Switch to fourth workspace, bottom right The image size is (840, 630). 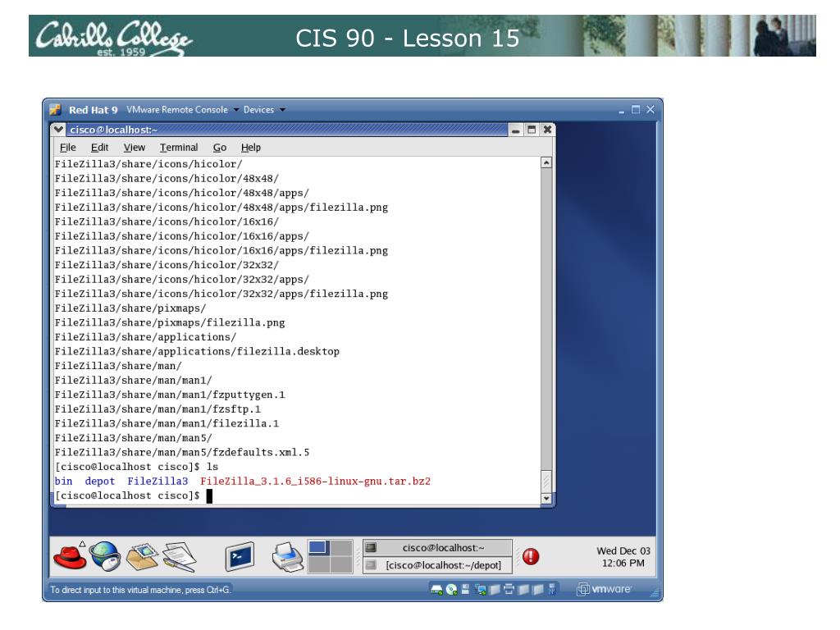pos(341,564)
